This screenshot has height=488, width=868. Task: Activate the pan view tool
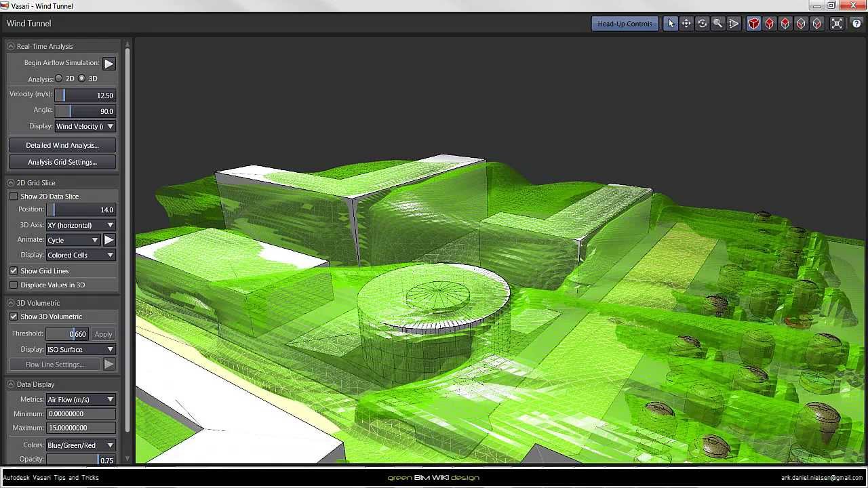coord(686,24)
